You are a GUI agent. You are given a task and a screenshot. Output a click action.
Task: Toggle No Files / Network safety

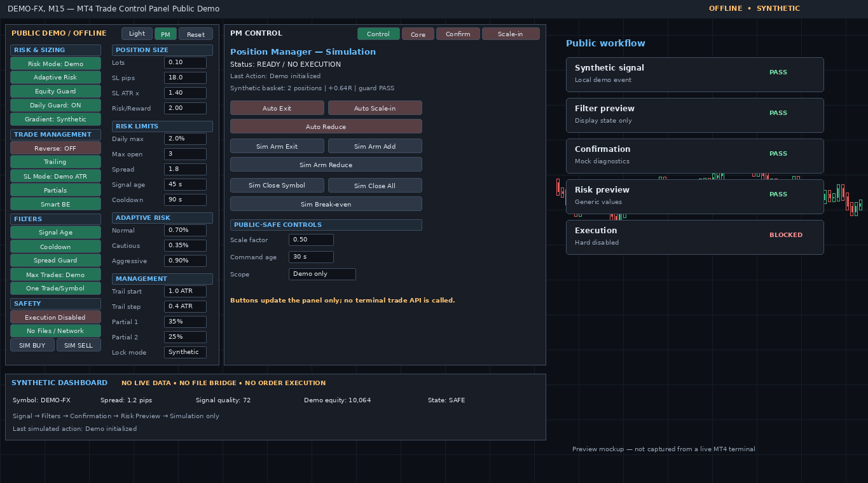pos(56,331)
